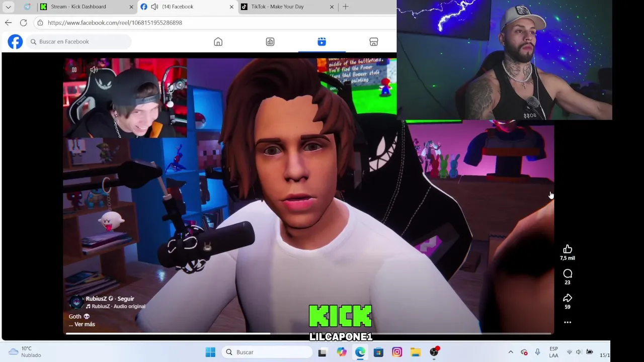Open the Professional Dashboard icon
This screenshot has height=362, width=644.
[270, 42]
